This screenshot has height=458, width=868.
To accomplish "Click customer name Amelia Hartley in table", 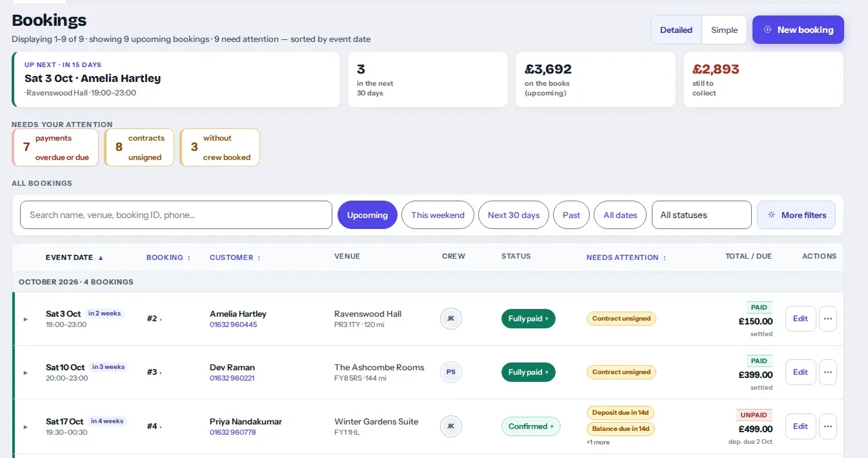I will 238,314.
